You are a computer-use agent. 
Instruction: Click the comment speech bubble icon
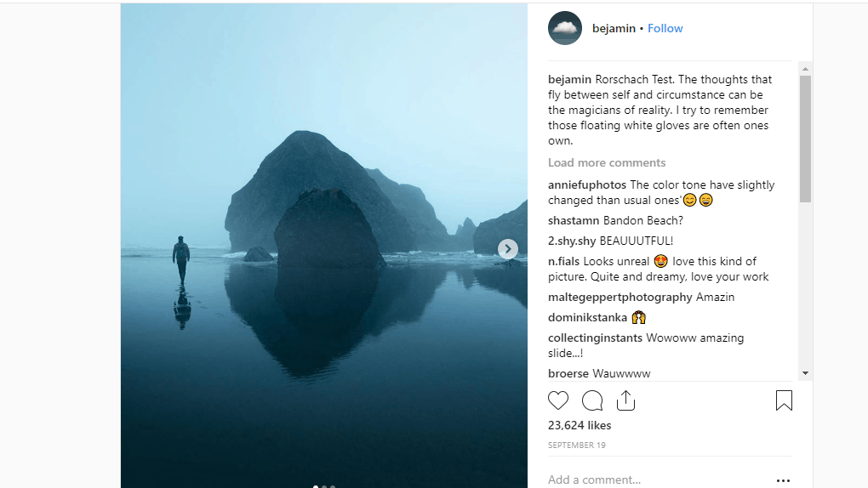pyautogui.click(x=592, y=400)
